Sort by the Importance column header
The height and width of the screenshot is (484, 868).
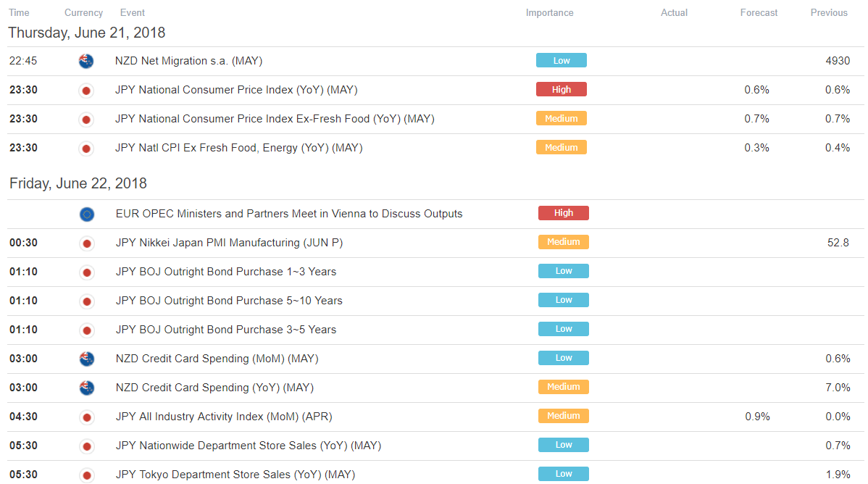tap(549, 13)
